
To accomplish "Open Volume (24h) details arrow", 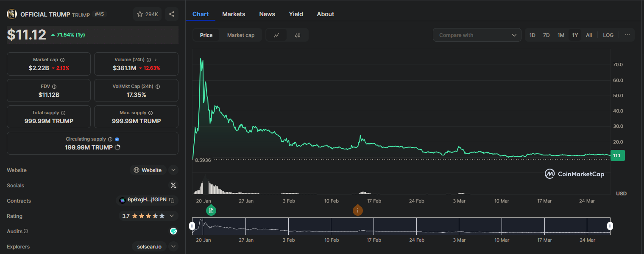I will [156, 60].
